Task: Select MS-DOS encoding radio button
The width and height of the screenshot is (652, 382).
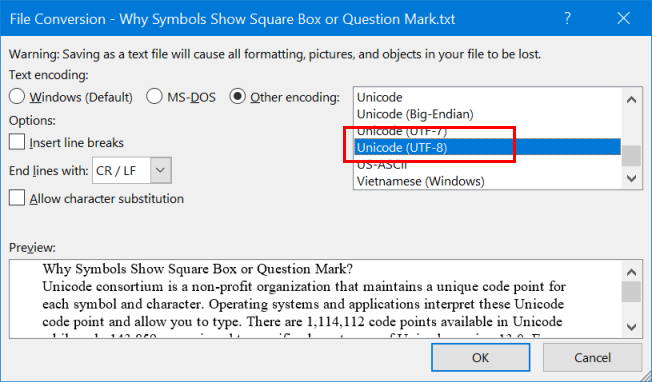Action: coord(154,96)
